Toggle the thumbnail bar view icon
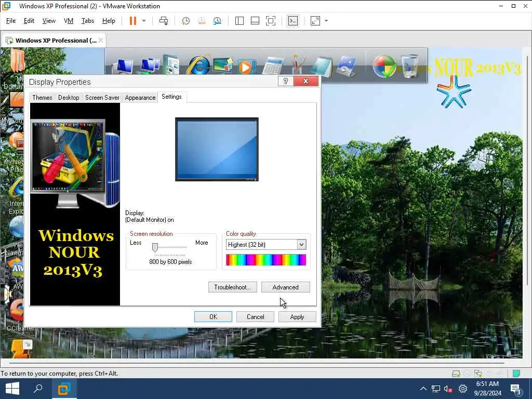 click(x=255, y=21)
